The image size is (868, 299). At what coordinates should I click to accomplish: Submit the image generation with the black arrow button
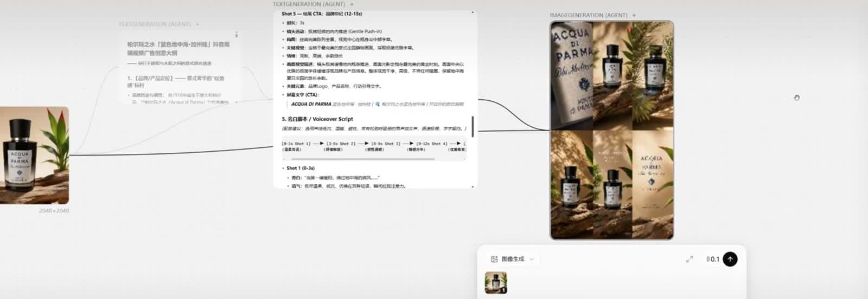730,259
